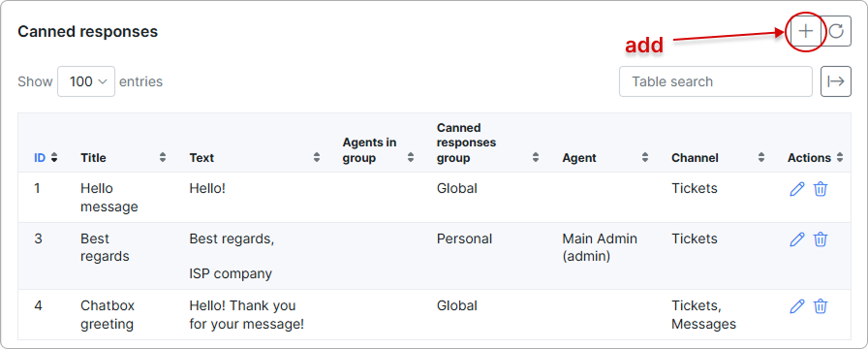This screenshot has height=349, width=868.
Task: Open the Show entries count dropdown
Action: (x=86, y=81)
